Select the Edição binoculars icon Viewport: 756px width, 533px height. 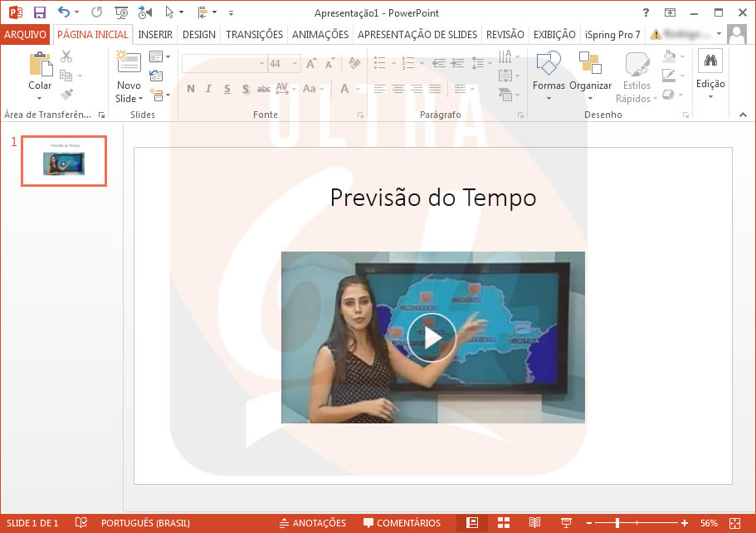point(710,61)
